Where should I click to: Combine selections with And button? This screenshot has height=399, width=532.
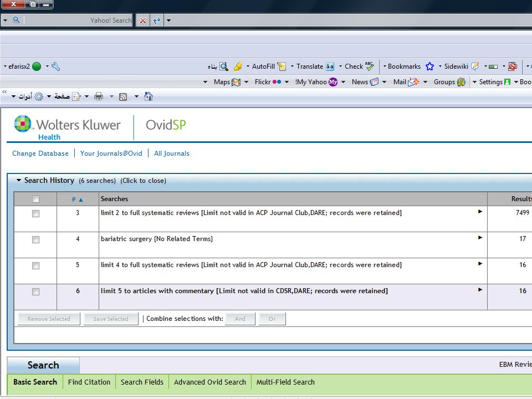point(240,319)
